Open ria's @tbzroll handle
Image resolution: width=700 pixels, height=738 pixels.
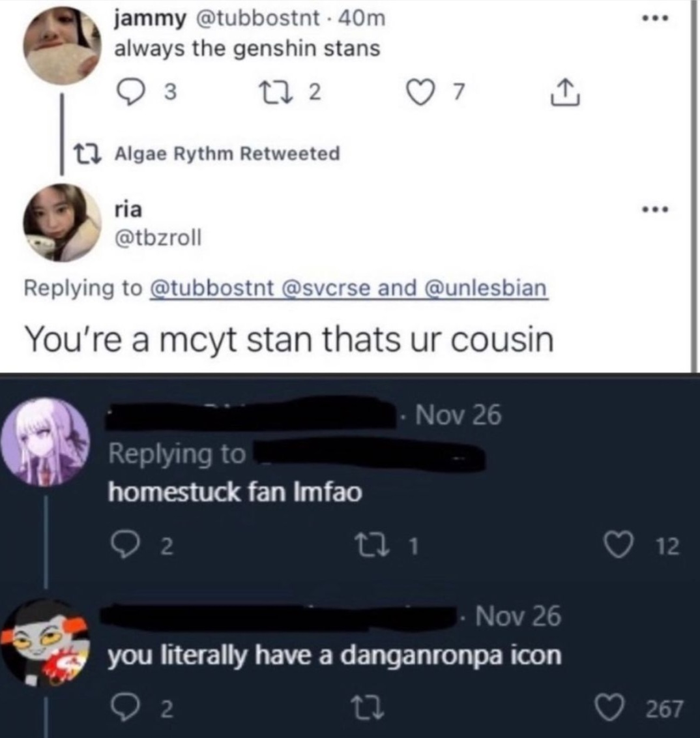(x=158, y=237)
